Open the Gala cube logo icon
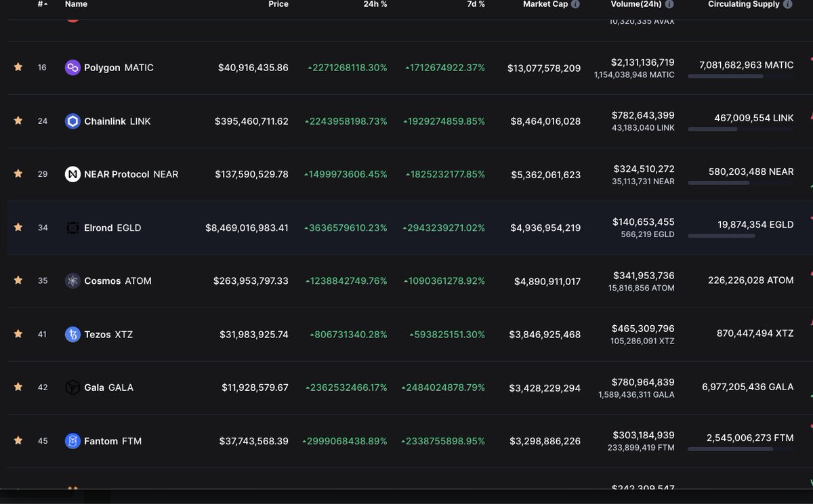This screenshot has height=504, width=813. 72,387
